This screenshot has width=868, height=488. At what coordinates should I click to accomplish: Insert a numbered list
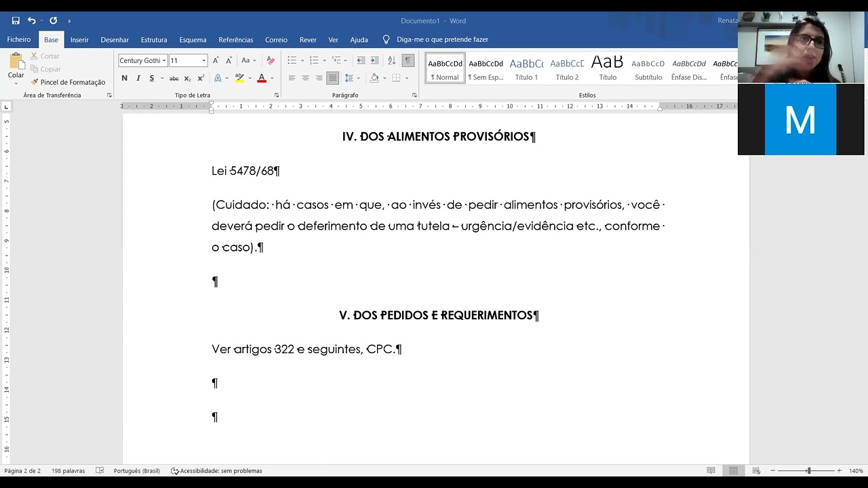pyautogui.click(x=313, y=60)
